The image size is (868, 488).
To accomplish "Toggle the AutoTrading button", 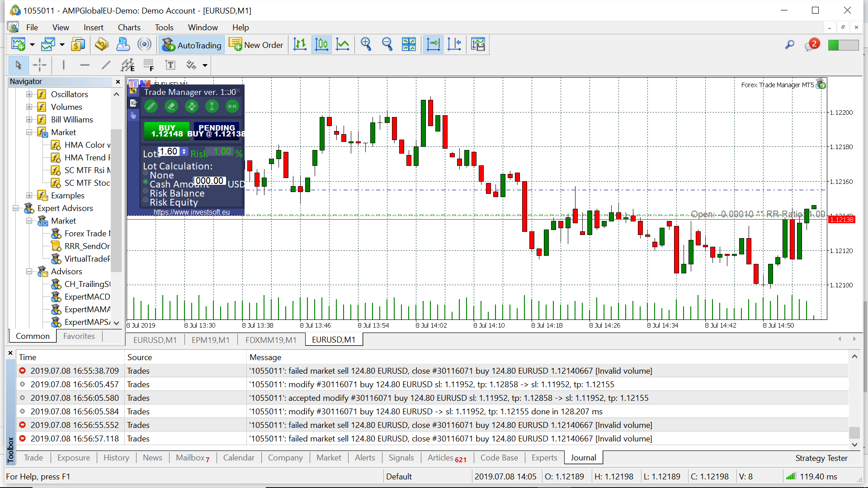I will tap(192, 45).
